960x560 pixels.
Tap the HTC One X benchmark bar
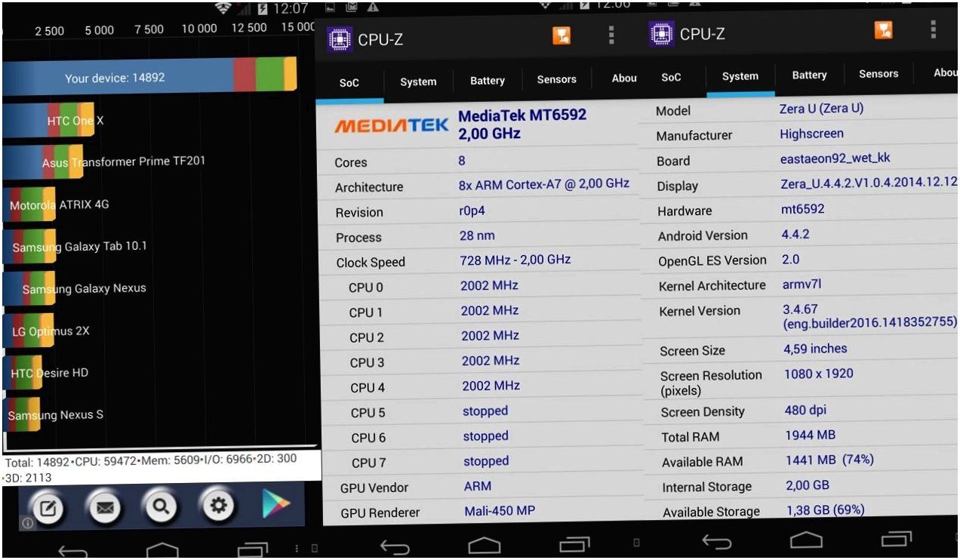click(x=48, y=121)
